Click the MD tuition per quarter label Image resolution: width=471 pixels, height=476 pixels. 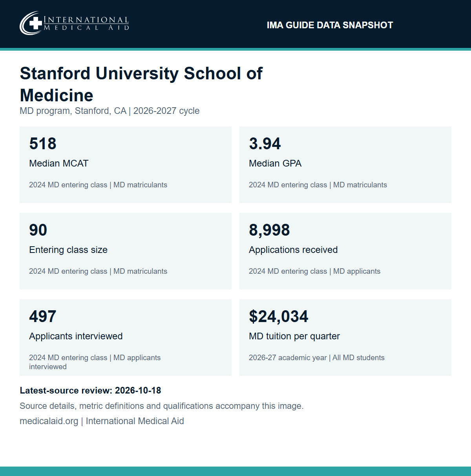click(294, 336)
